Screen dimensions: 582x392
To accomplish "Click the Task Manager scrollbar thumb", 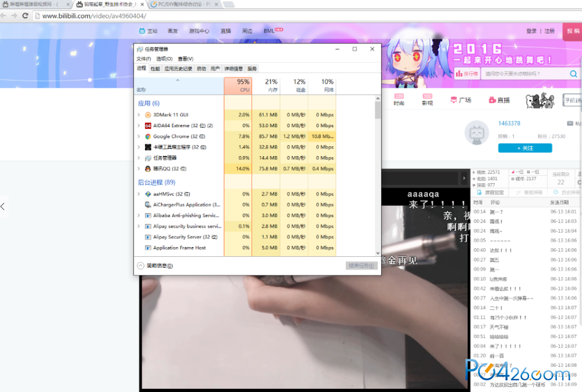I will tap(378, 110).
